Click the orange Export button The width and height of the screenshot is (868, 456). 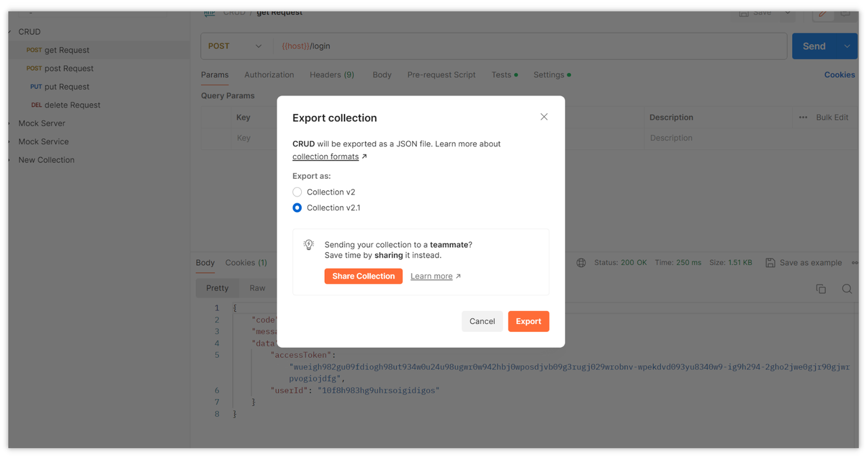[x=528, y=321]
